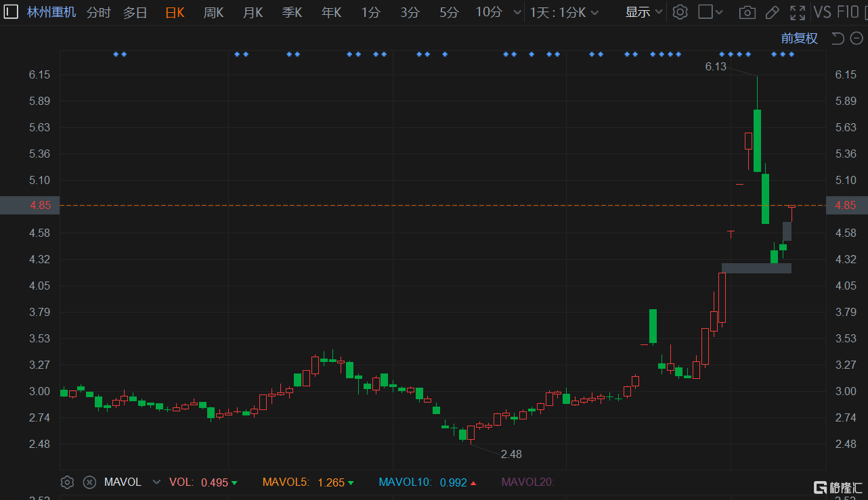Open F10 company info

coord(848,12)
